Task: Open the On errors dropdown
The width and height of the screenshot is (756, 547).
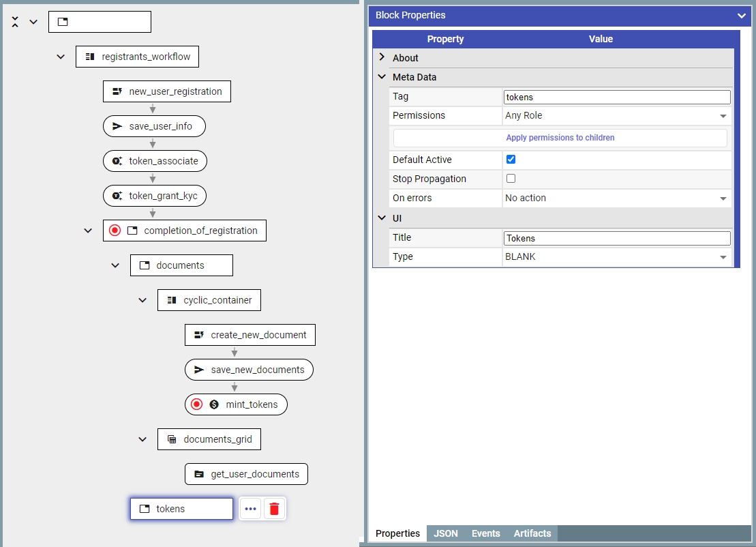Action: [x=616, y=198]
